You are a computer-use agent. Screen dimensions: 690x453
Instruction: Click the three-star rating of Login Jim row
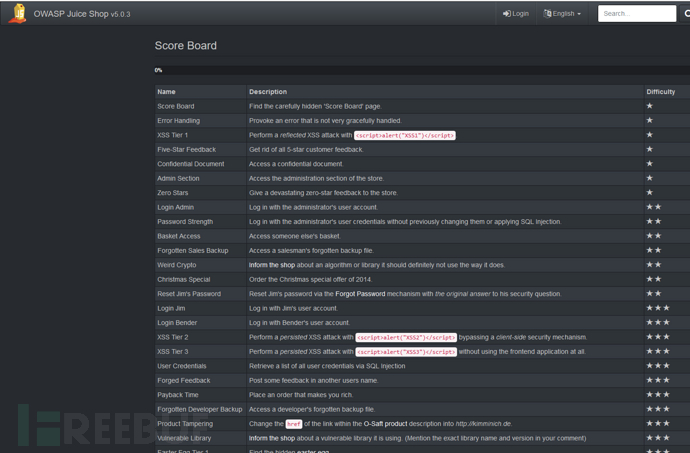tap(658, 308)
